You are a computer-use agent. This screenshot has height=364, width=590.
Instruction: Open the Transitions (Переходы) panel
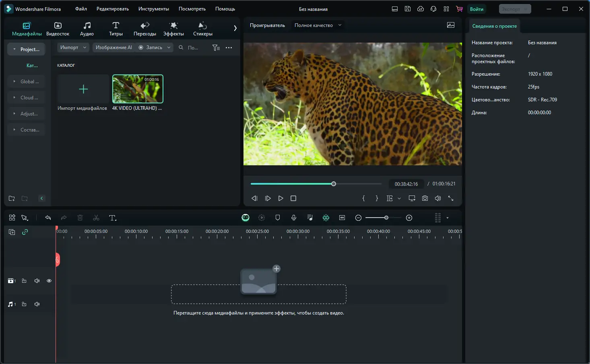point(144,29)
